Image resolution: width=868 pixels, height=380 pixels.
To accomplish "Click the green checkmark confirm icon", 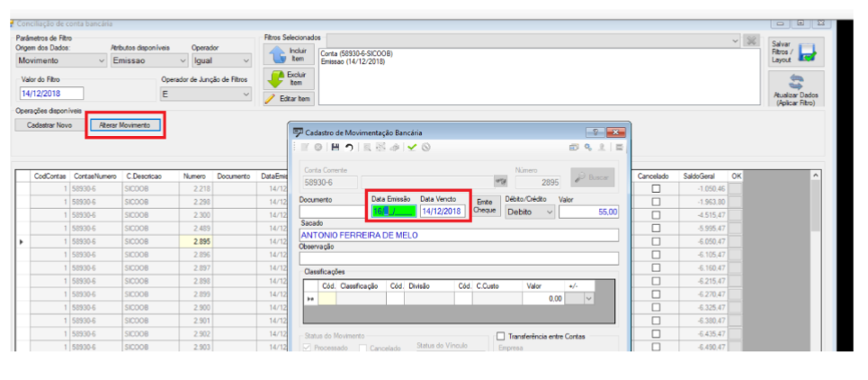I will coord(412,148).
